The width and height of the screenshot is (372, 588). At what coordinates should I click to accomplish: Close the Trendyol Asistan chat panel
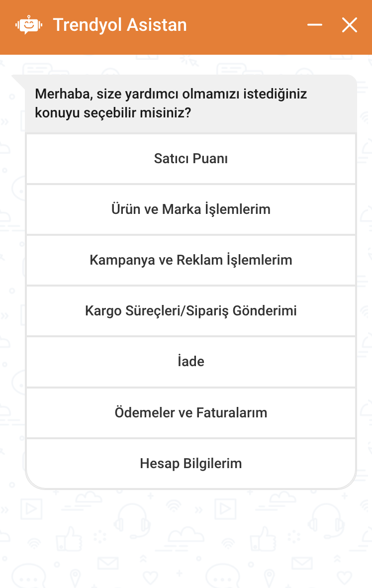350,25
